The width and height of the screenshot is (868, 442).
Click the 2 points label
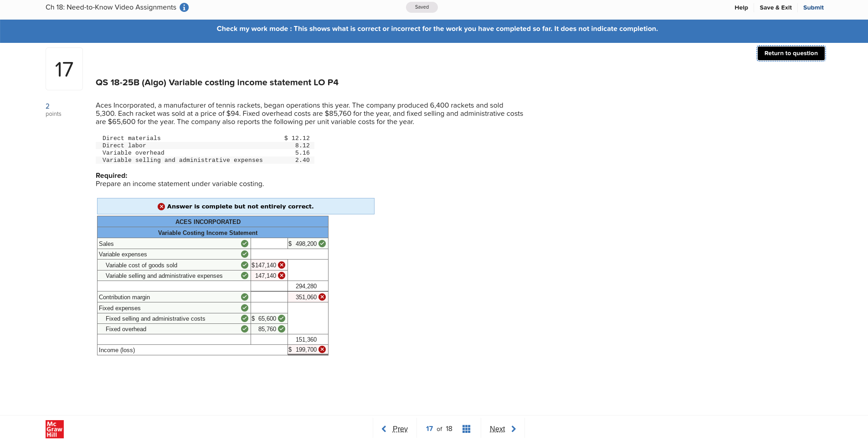pyautogui.click(x=53, y=109)
